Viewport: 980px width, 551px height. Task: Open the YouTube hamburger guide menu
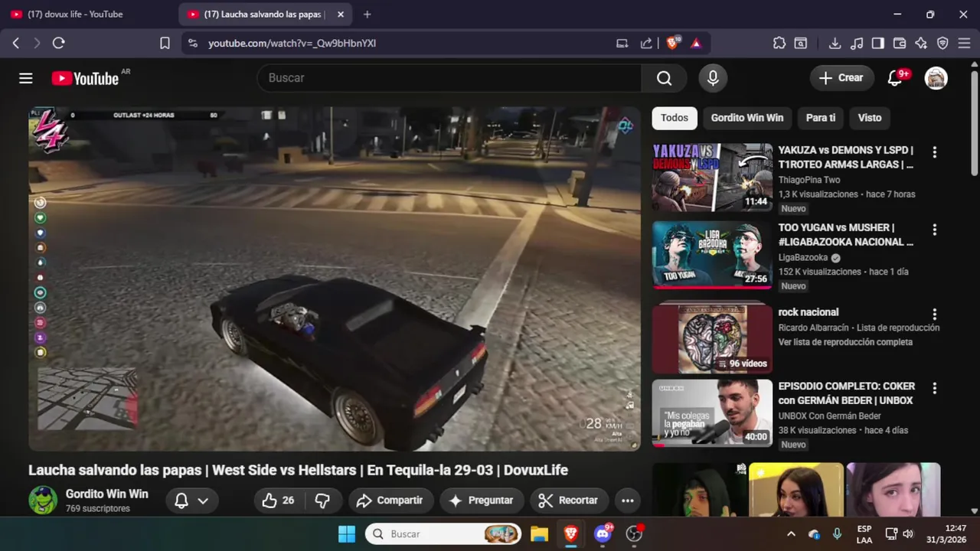tap(25, 78)
